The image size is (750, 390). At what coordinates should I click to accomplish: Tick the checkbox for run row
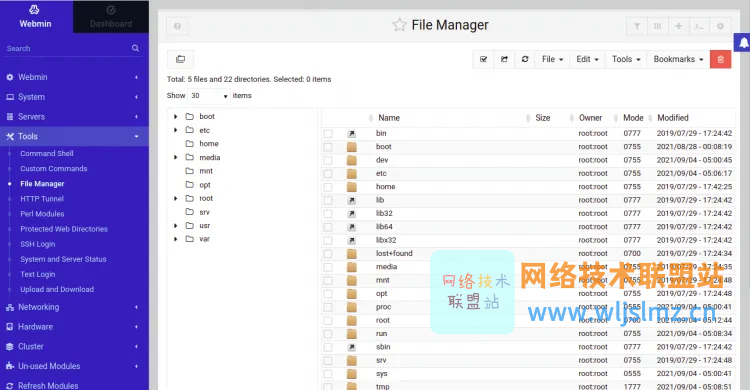pos(328,334)
